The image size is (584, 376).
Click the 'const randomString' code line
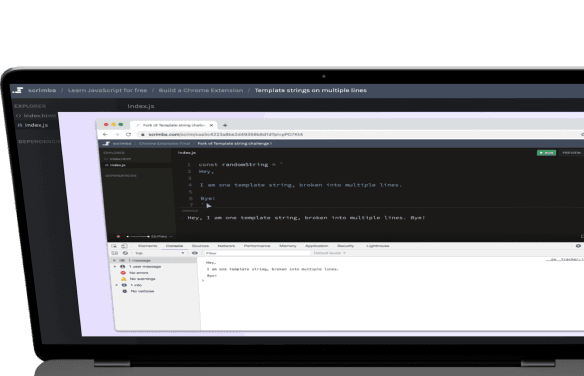(241, 164)
